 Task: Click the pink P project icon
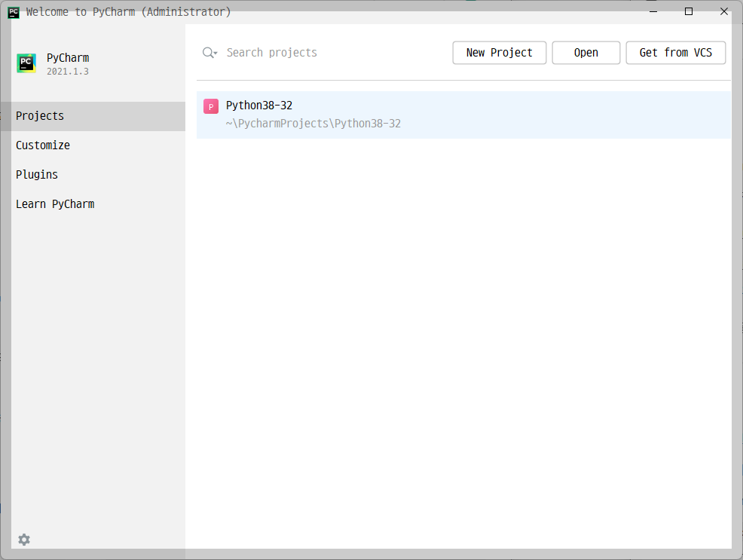click(x=211, y=106)
